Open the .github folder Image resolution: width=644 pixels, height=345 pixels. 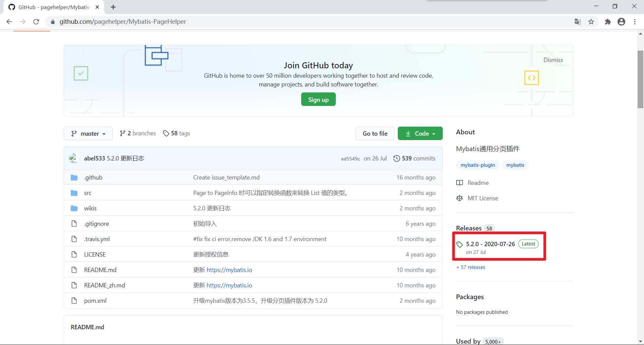pos(93,178)
